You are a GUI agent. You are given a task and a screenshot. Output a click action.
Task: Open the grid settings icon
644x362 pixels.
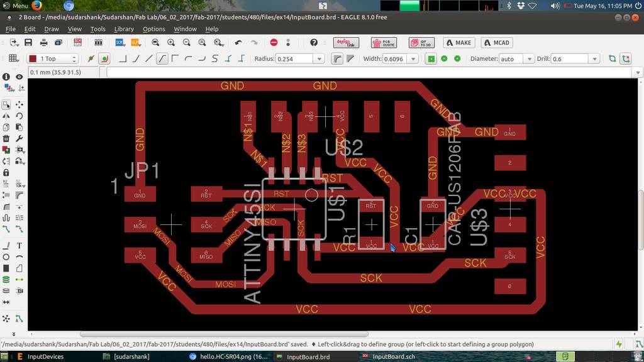point(14,58)
